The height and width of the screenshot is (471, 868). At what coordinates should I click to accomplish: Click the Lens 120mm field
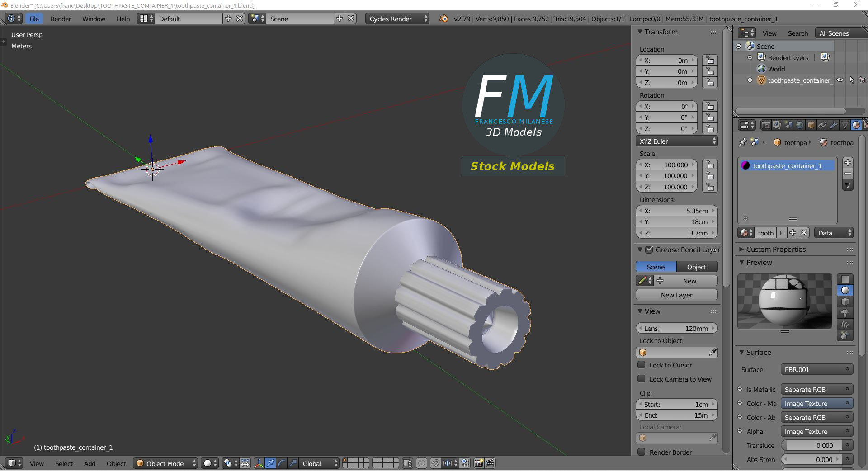pyautogui.click(x=677, y=328)
